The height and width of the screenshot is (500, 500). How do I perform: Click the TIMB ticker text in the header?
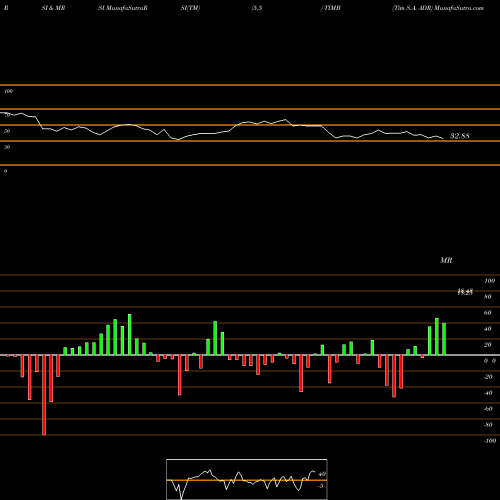tap(332, 8)
